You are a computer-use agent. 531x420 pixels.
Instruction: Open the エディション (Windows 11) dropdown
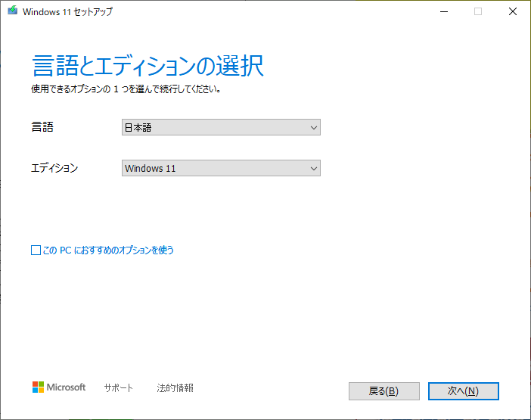[x=221, y=168]
